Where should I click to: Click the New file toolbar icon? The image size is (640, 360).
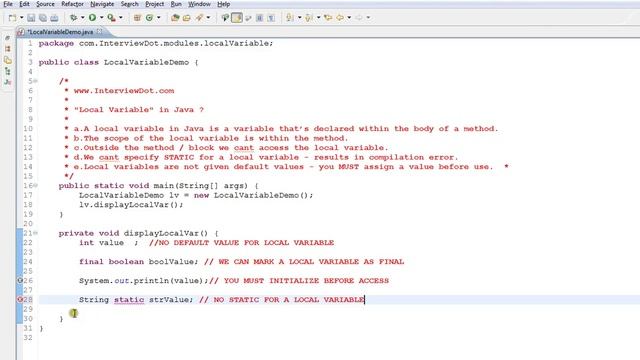point(13,18)
